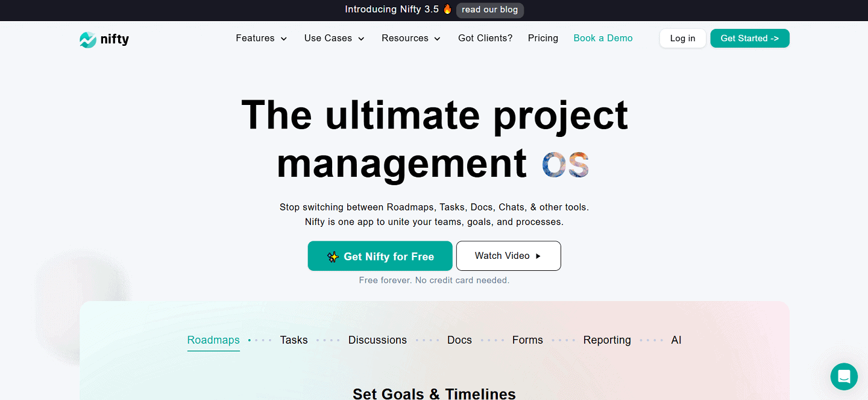The height and width of the screenshot is (400, 868).
Task: Open the Log in page
Action: (x=682, y=38)
